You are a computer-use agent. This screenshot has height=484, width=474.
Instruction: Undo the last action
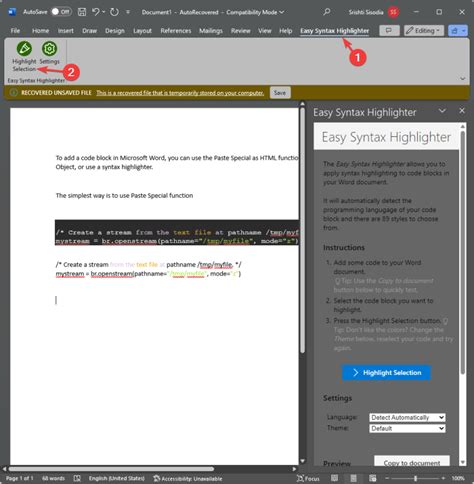96,12
